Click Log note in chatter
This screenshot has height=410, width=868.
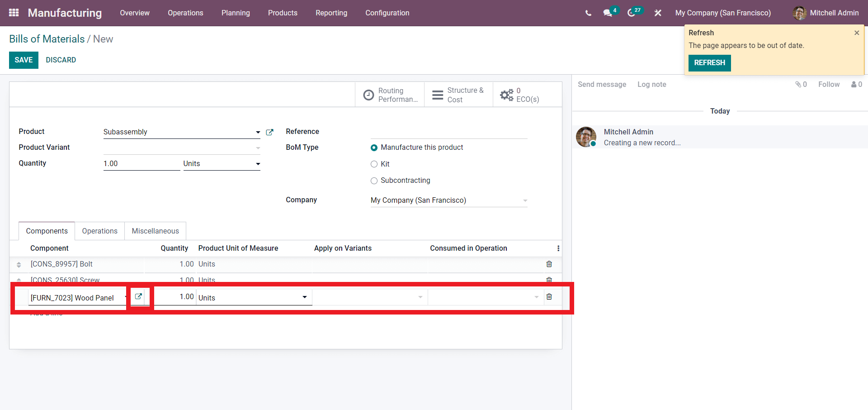(x=651, y=84)
